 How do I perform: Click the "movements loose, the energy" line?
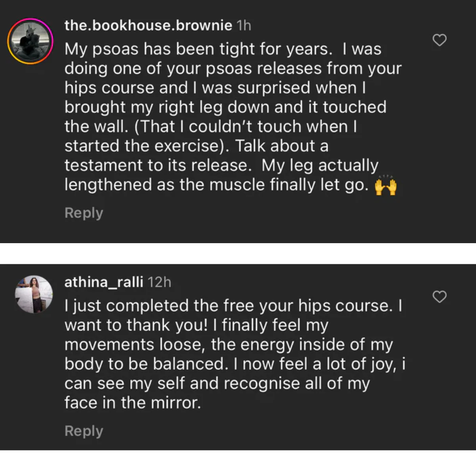point(228,345)
